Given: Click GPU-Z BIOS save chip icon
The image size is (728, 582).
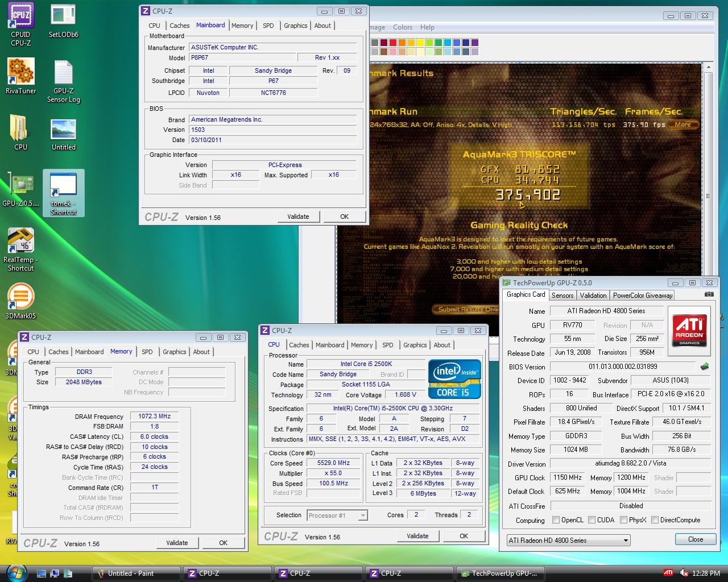Looking at the screenshot, I should pyautogui.click(x=705, y=367).
